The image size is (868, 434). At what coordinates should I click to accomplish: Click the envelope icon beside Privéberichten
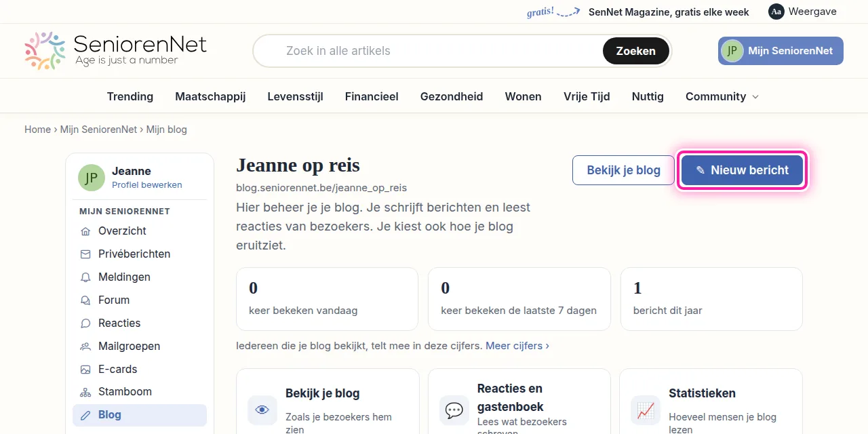[x=85, y=254]
